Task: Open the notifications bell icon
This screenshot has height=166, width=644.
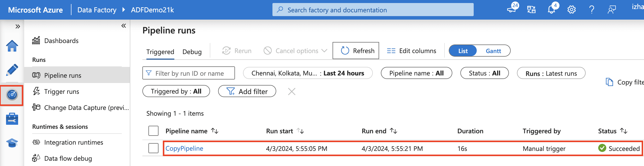Action: pos(551,10)
